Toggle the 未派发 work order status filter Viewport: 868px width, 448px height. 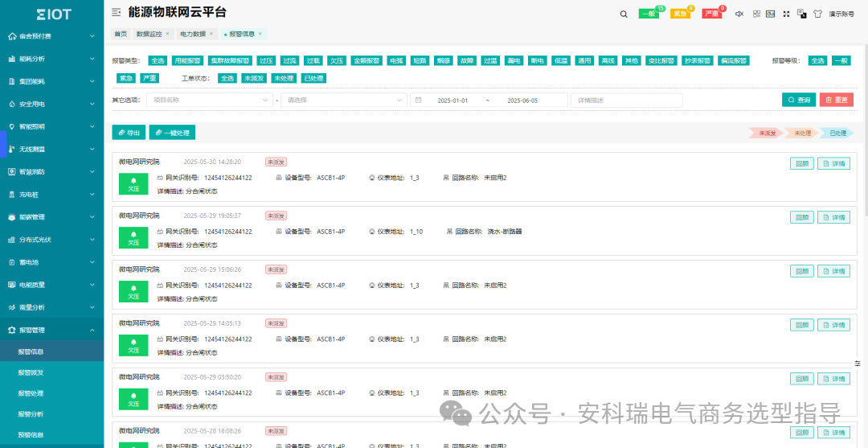[x=254, y=78]
